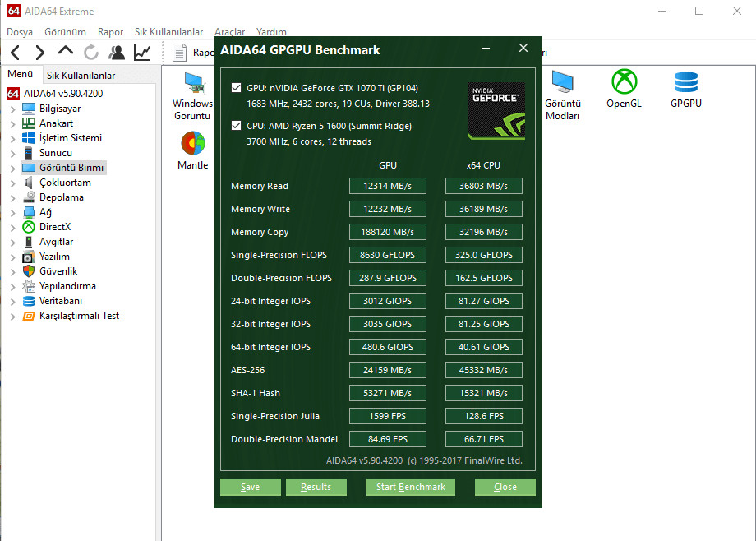Click the Results button
Viewport: 756px width, 541px height.
click(316, 487)
